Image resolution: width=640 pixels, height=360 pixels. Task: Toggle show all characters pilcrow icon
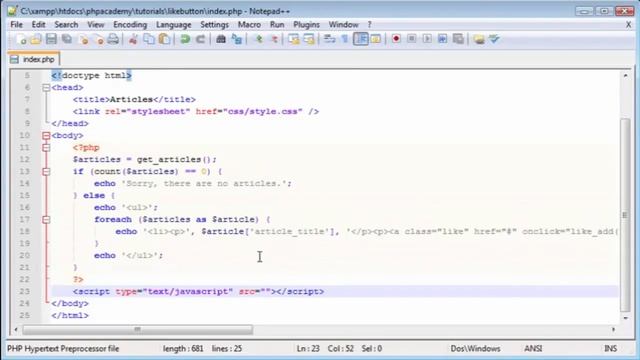(x=345, y=39)
